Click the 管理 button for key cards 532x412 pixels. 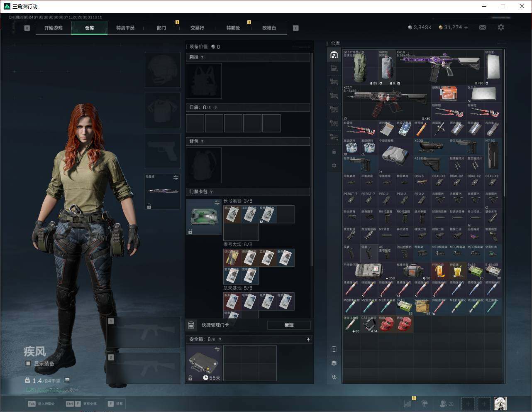click(289, 325)
